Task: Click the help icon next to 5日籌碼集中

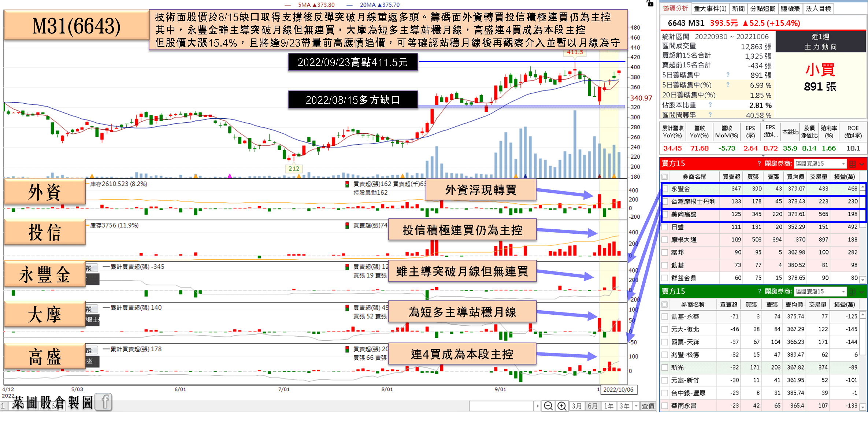Action: coord(728,75)
